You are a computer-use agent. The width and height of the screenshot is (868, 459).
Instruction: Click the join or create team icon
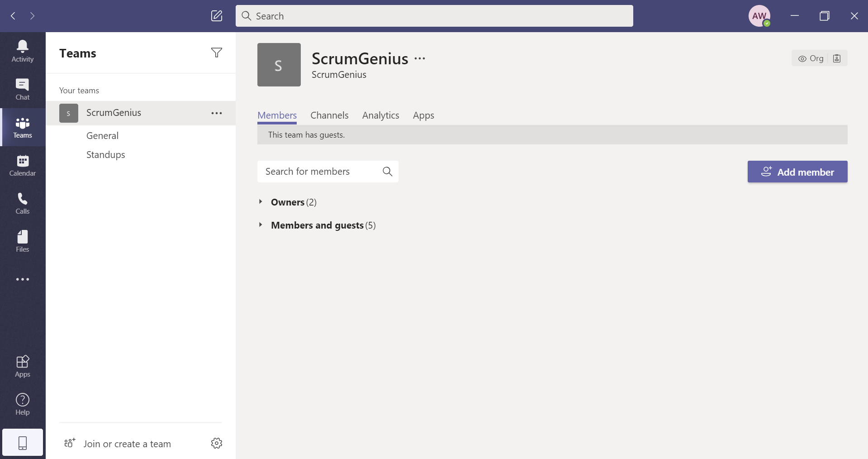tap(70, 443)
